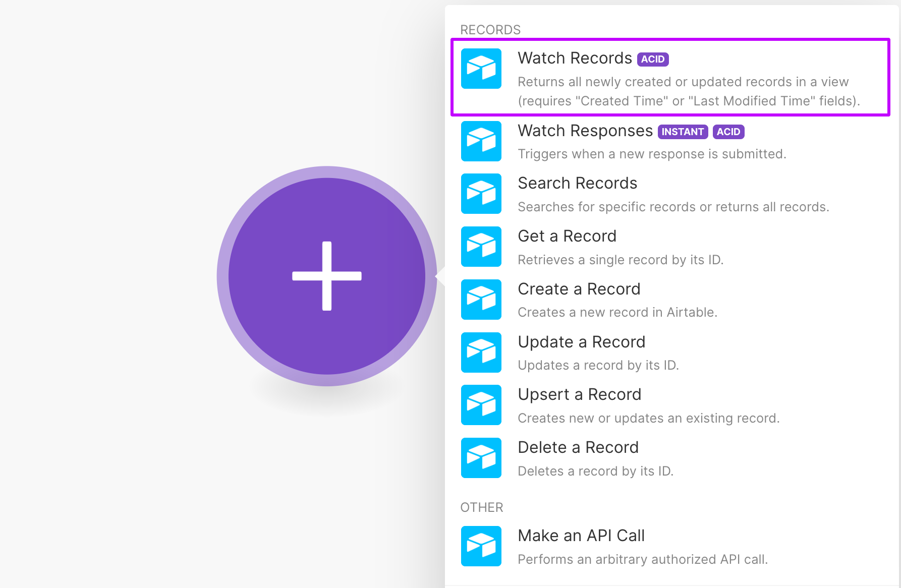The height and width of the screenshot is (588, 901).
Task: Click the Airtable icon beside Upsert a Record
Action: coord(481,405)
